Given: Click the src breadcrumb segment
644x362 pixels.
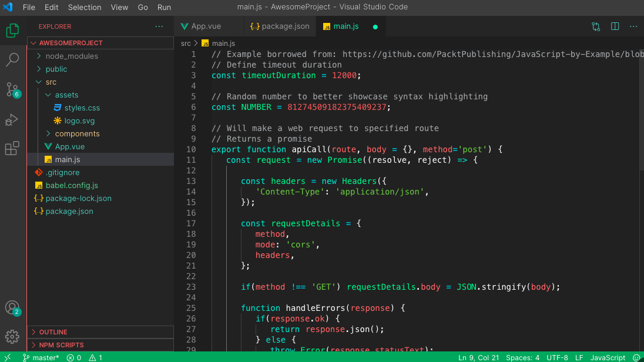Looking at the screenshot, I should point(186,43).
